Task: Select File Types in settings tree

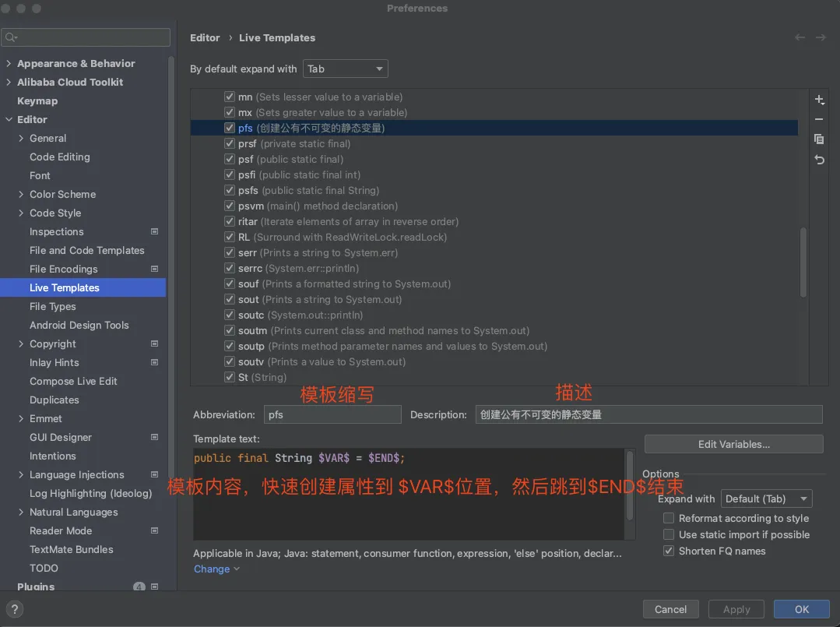Action: [53, 306]
